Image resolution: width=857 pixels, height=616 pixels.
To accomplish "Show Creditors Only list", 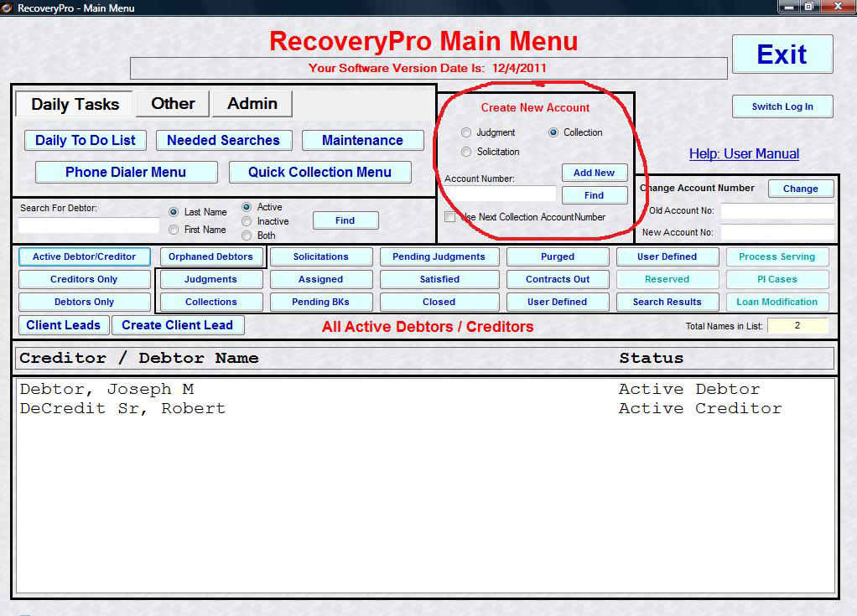I will coord(84,279).
